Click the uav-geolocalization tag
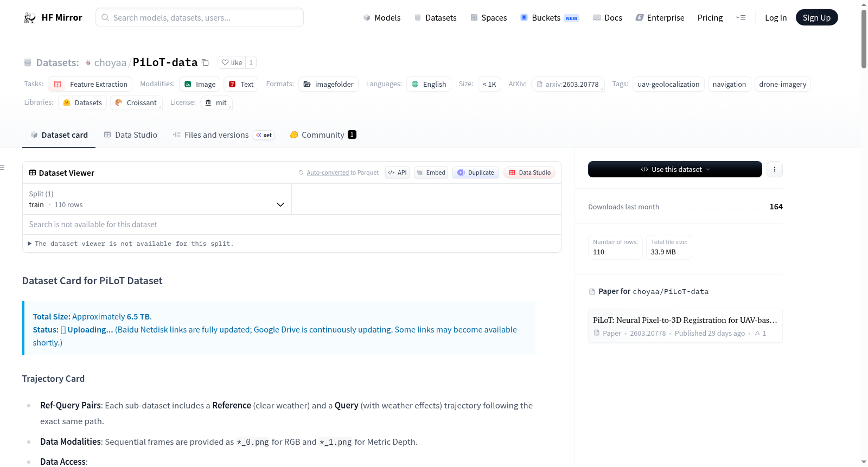 (x=668, y=84)
